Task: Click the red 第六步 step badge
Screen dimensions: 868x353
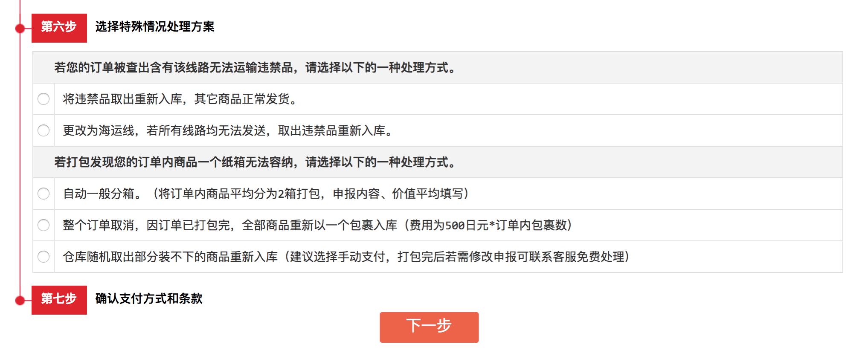Action: 60,28
